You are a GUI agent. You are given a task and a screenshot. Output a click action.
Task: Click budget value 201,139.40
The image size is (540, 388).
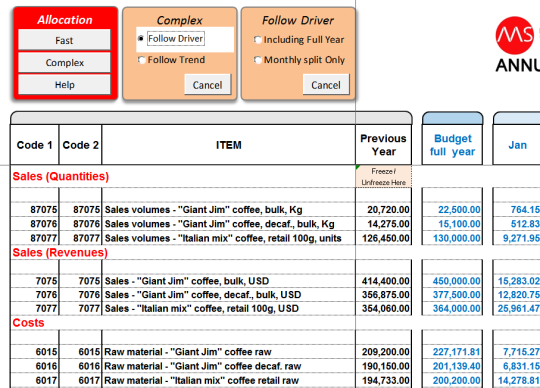(x=452, y=366)
